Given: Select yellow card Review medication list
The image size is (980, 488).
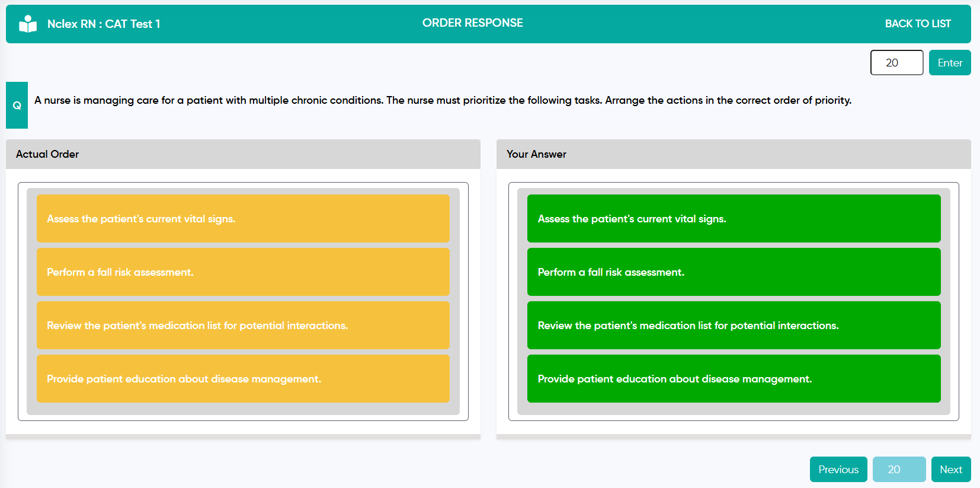Looking at the screenshot, I should click(x=243, y=326).
